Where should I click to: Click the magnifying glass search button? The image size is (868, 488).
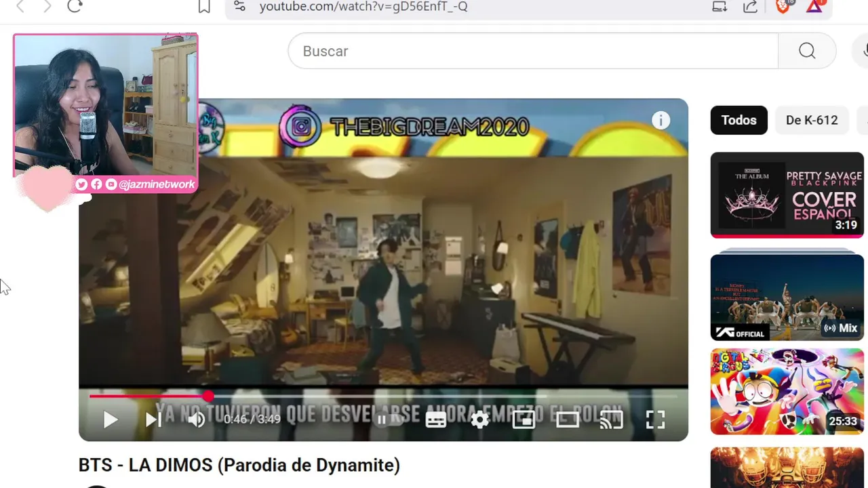click(807, 51)
